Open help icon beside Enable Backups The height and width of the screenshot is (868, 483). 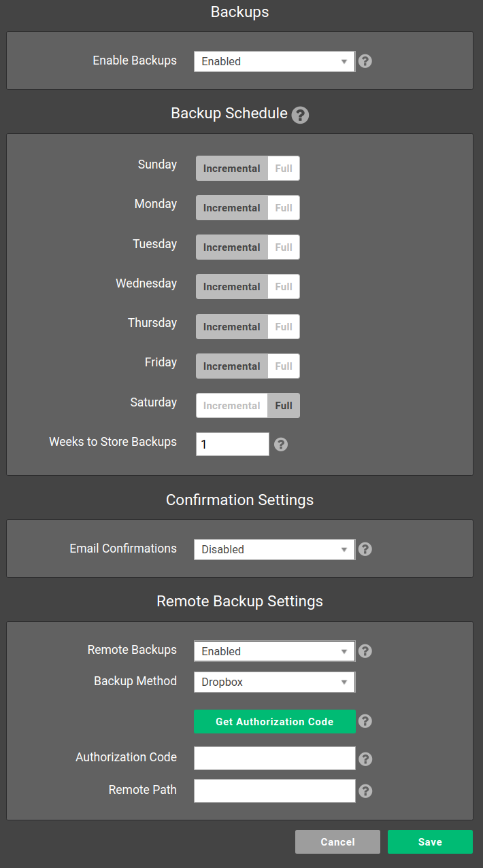(x=365, y=61)
